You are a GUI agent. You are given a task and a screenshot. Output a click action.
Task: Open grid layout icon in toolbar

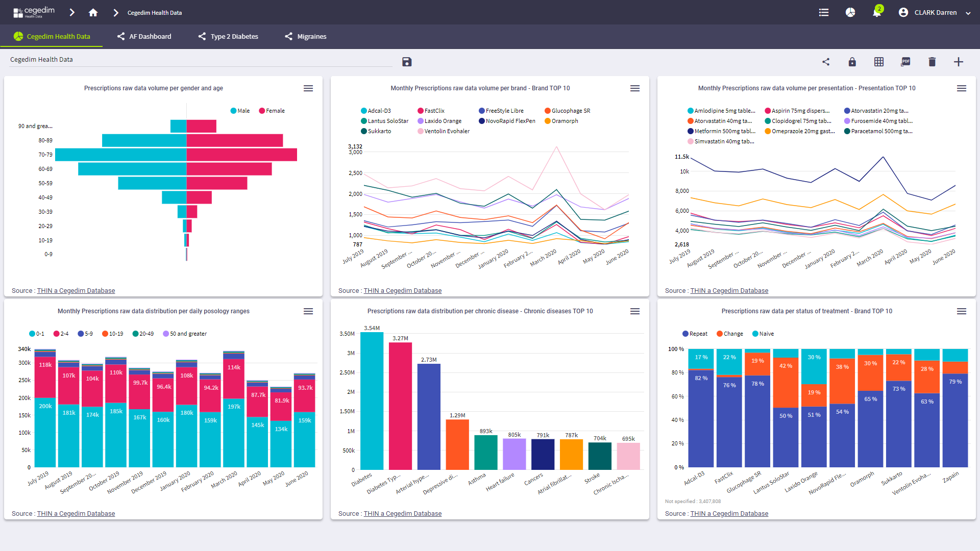coord(879,62)
